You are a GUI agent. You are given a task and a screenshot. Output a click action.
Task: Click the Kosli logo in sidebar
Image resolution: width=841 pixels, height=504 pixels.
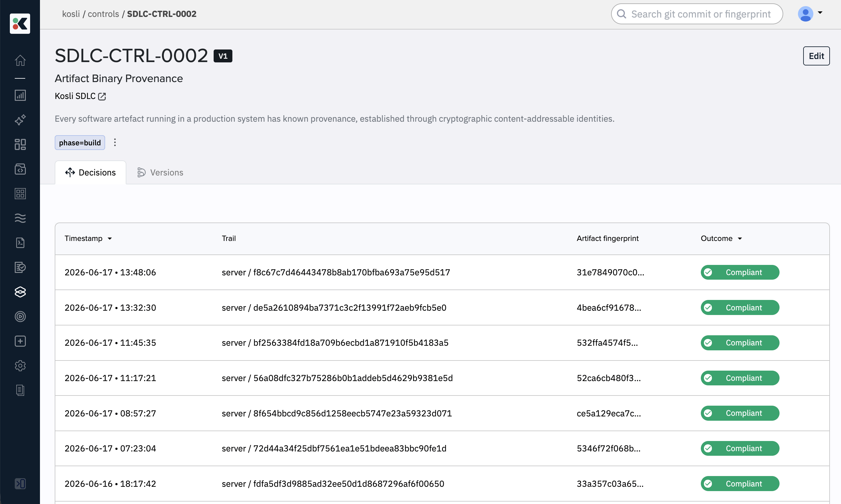[x=20, y=23]
